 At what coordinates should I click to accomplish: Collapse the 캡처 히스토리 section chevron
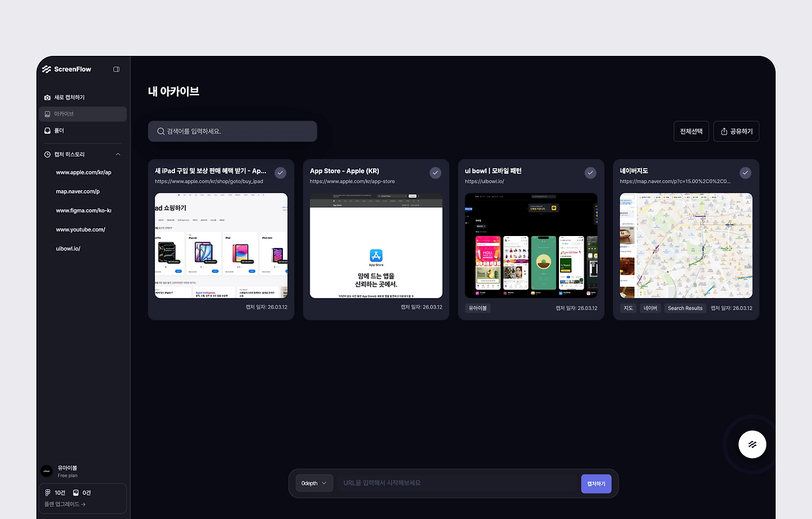pyautogui.click(x=118, y=154)
